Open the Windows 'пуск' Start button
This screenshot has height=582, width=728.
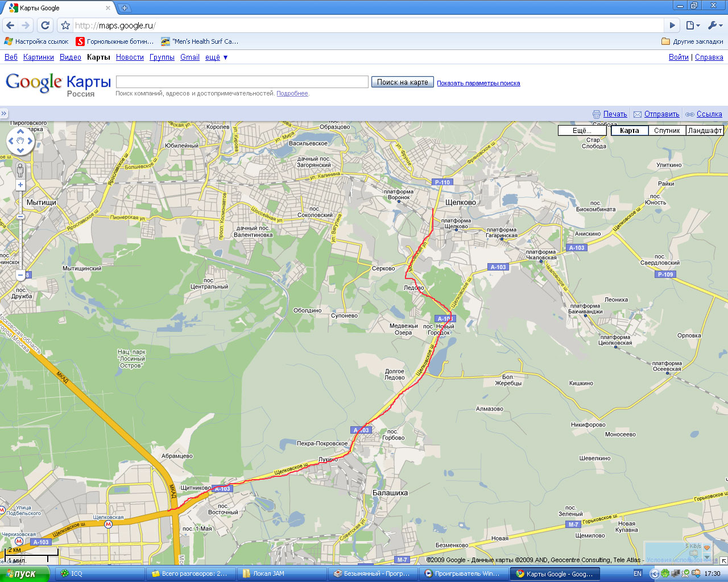[24, 573]
